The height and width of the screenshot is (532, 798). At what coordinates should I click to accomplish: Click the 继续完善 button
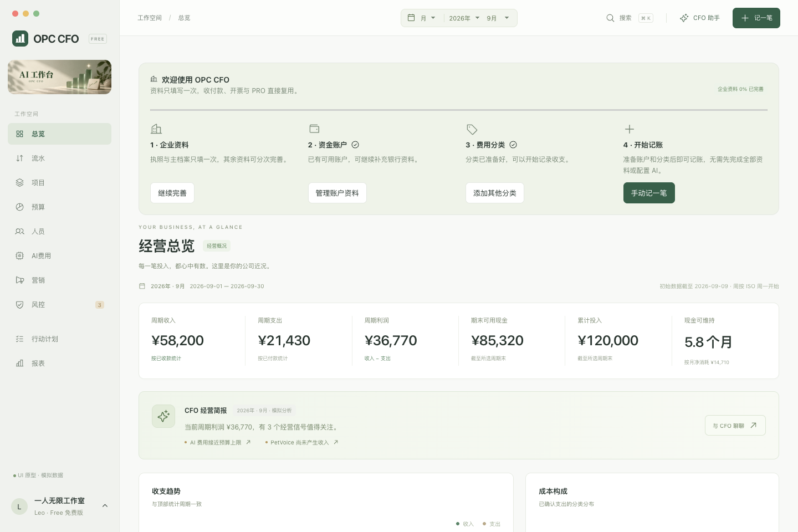(x=172, y=193)
